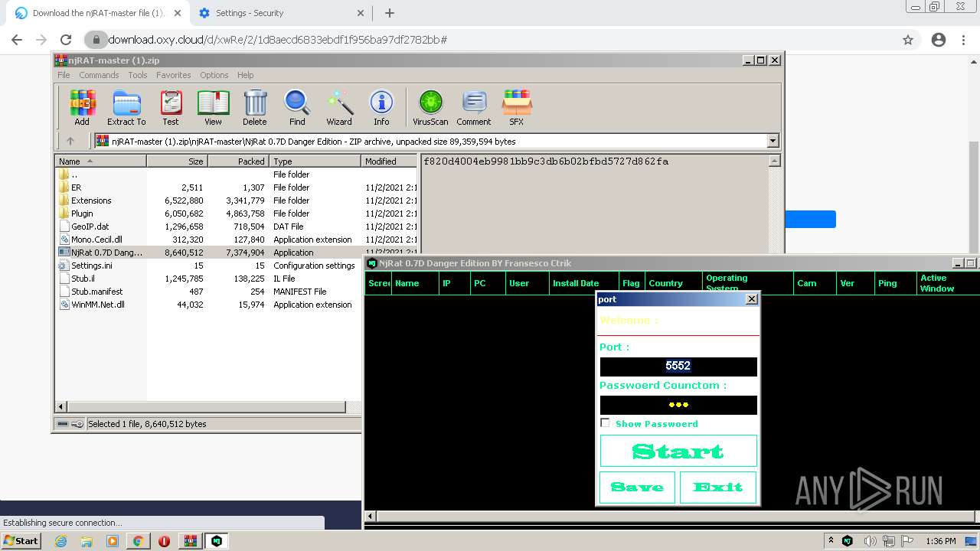
Task: Click the Passwoerd input field
Action: (678, 405)
